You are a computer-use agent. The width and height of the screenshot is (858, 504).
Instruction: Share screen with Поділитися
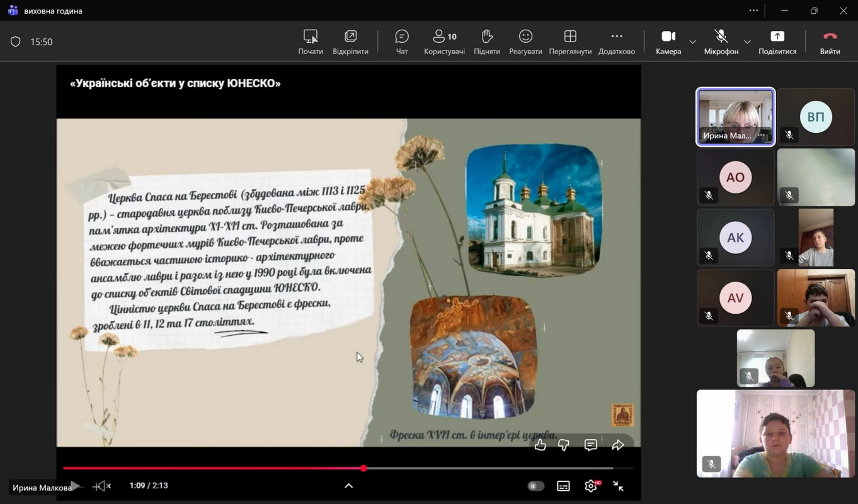point(777,42)
